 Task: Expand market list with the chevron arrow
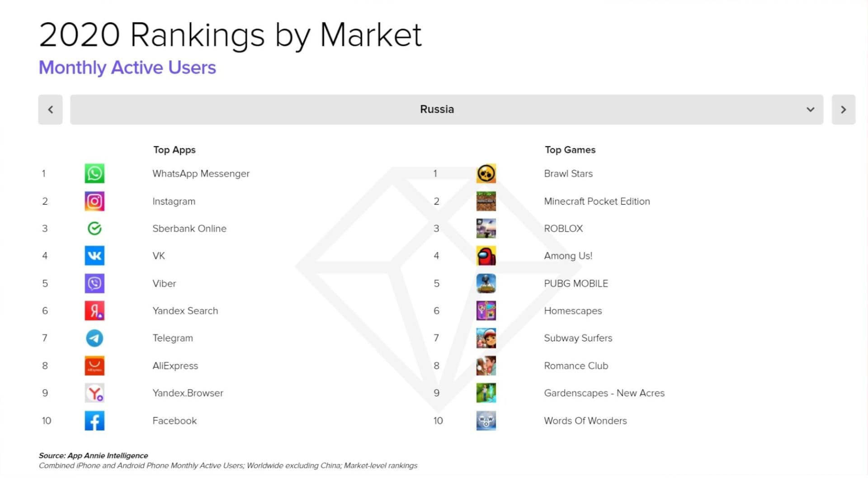810,110
